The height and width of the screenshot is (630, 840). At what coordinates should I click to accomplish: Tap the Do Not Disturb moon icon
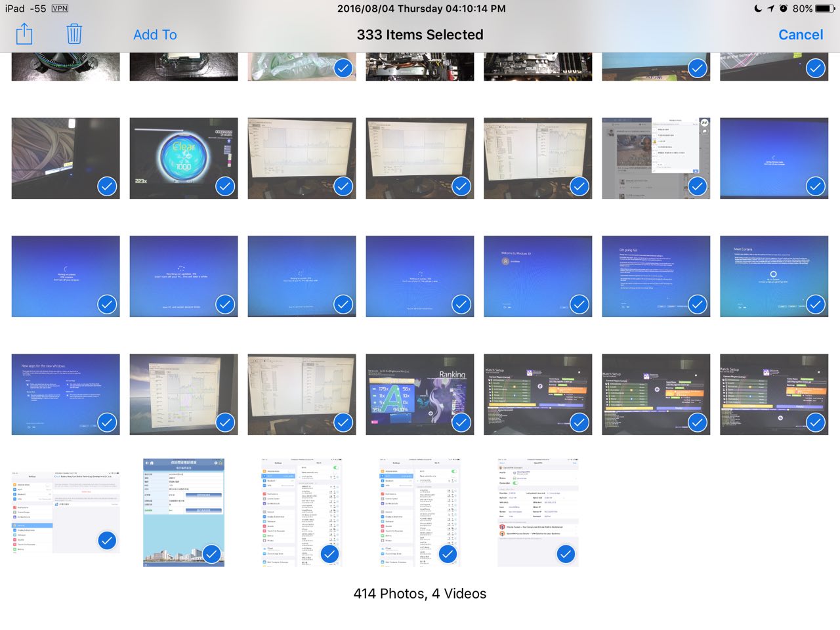click(x=758, y=9)
